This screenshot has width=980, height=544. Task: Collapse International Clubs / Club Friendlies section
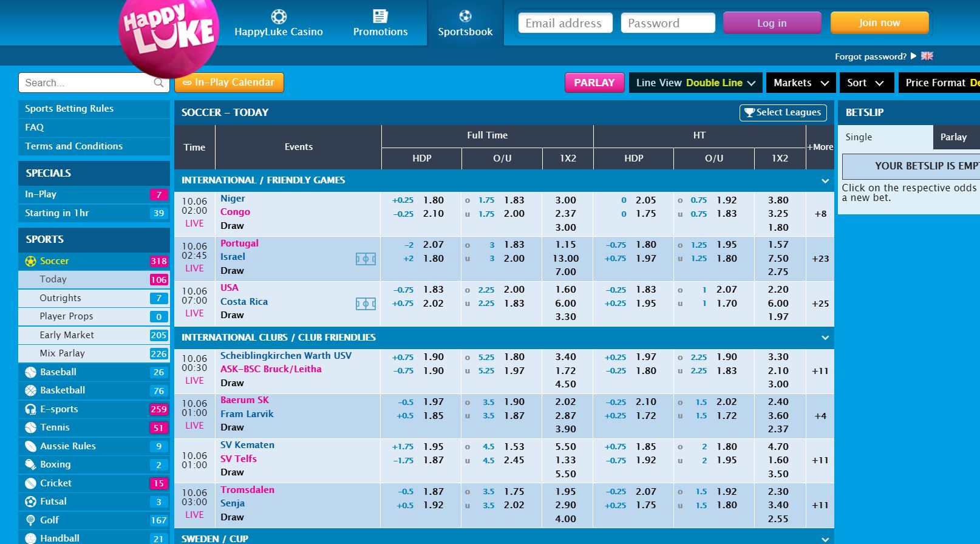825,338
